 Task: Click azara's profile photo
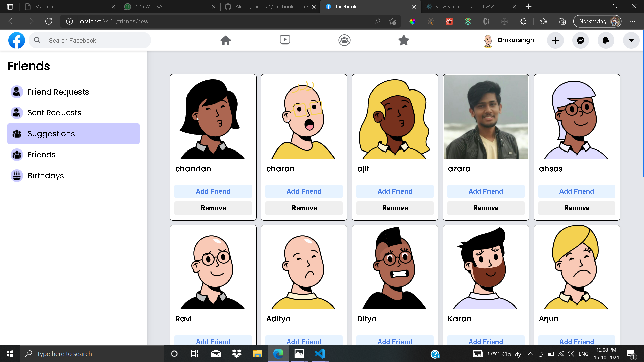point(486,117)
